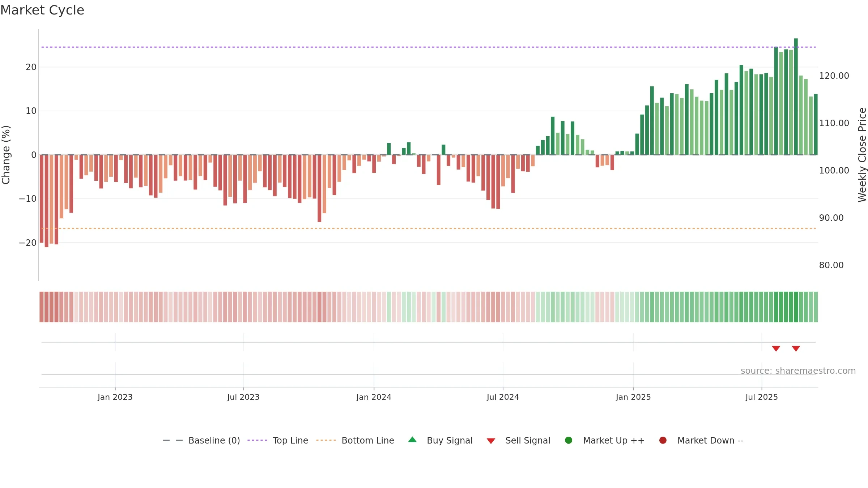Click the 10 tick on Change axis
This screenshot has width=868, height=488.
pos(31,111)
